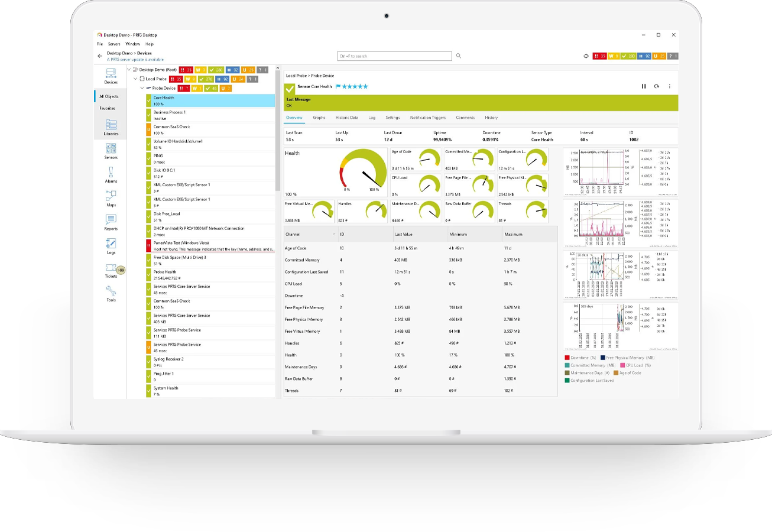The width and height of the screenshot is (772, 532).
Task: Toggle the Committed Memory (MB) legend checkbox
Action: click(567, 365)
